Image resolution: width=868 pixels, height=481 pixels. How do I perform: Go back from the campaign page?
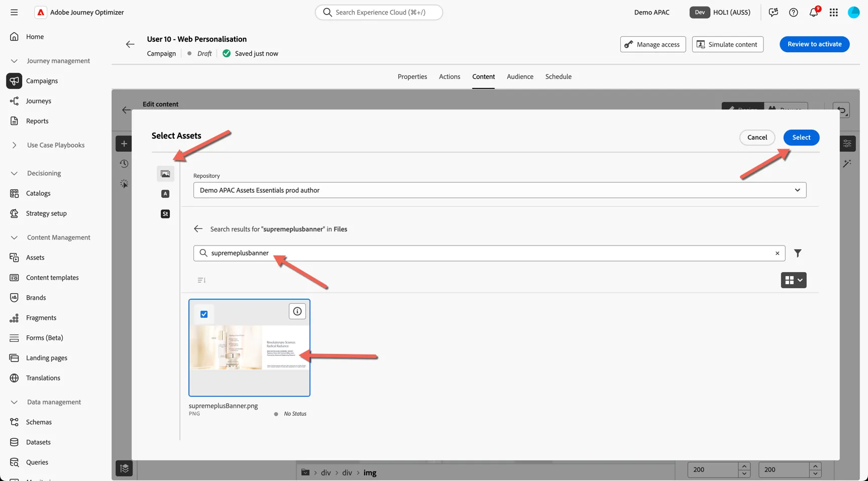tap(130, 44)
